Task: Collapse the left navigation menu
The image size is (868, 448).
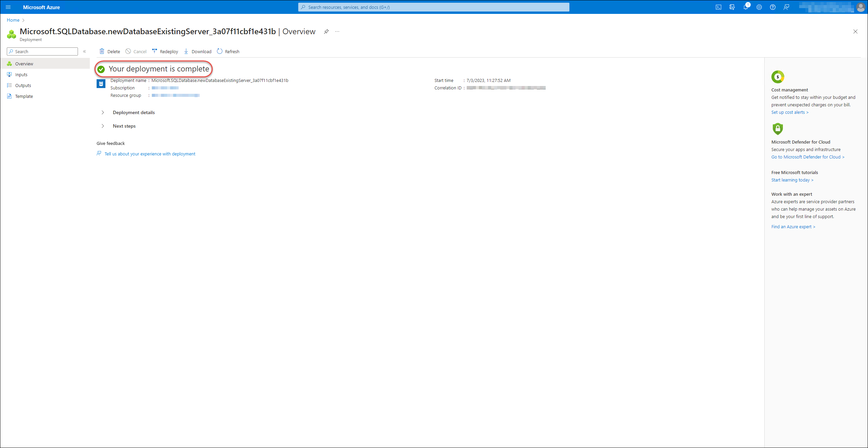Action: click(84, 51)
